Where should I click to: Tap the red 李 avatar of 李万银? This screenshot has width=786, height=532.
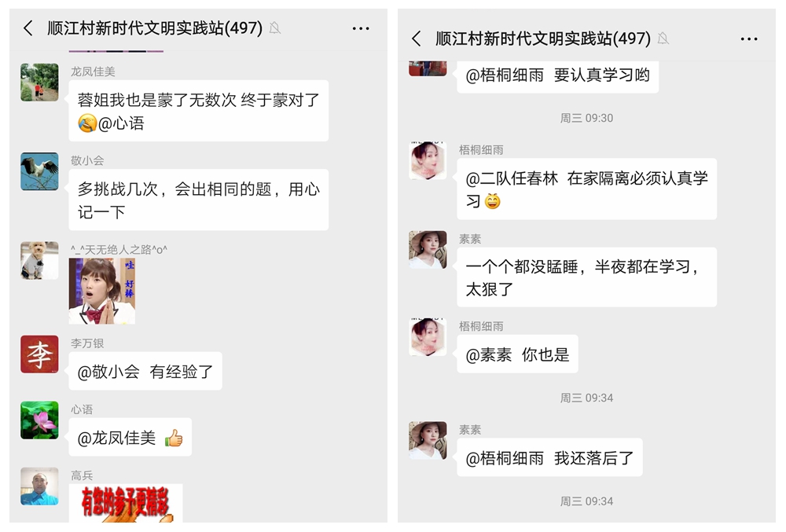(x=39, y=354)
